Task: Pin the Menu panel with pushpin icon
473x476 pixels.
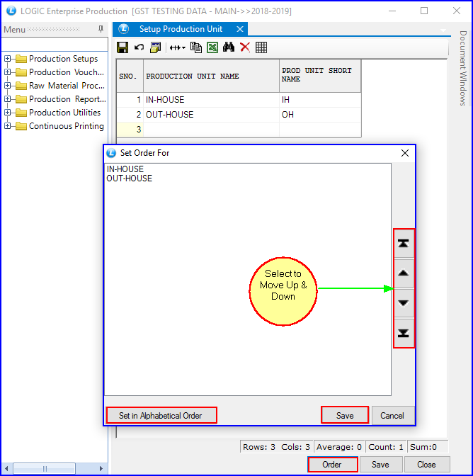Action: 101,29
